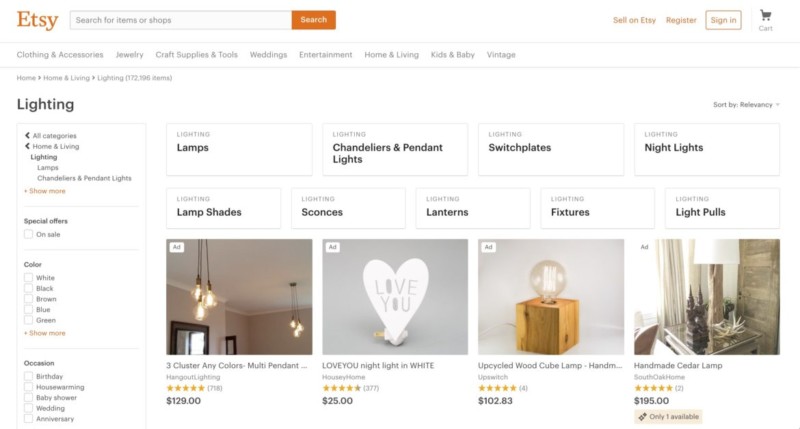The image size is (800, 429).
Task: Enable the On sale checkbox
Action: pyautogui.click(x=29, y=234)
